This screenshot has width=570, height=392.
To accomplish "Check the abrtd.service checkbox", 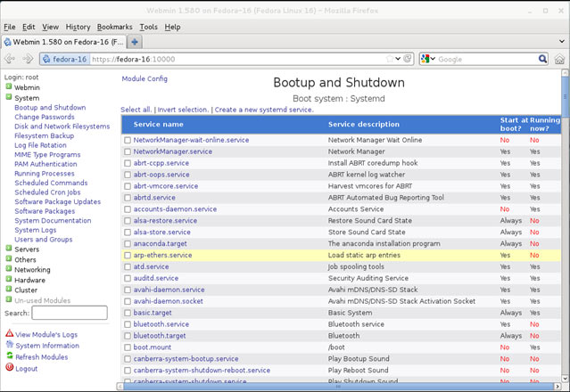I will coord(128,198).
